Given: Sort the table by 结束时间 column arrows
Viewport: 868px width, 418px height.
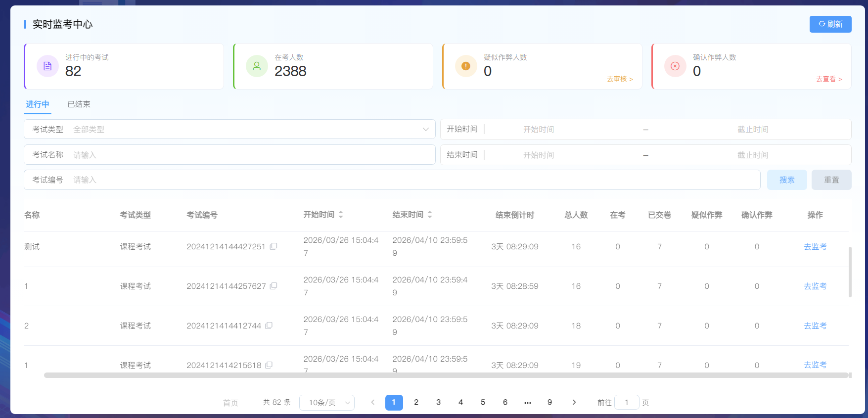Looking at the screenshot, I should click(430, 215).
